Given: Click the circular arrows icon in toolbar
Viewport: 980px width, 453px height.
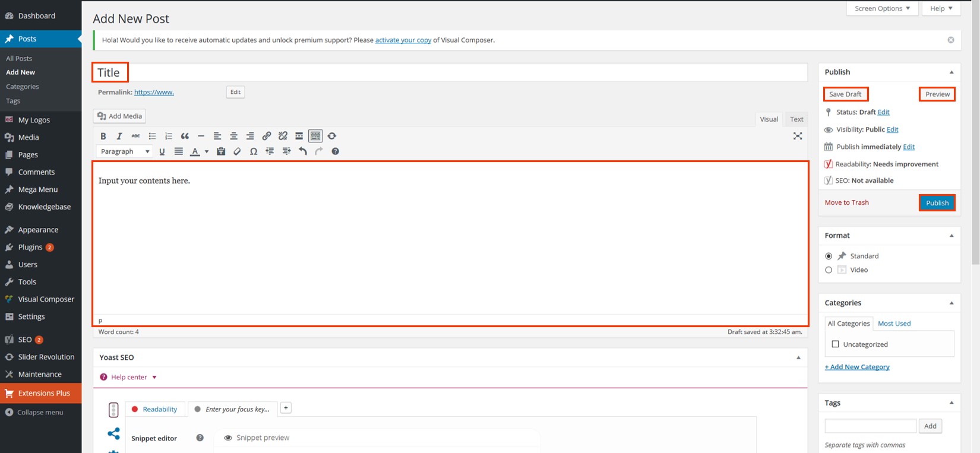Looking at the screenshot, I should point(332,136).
